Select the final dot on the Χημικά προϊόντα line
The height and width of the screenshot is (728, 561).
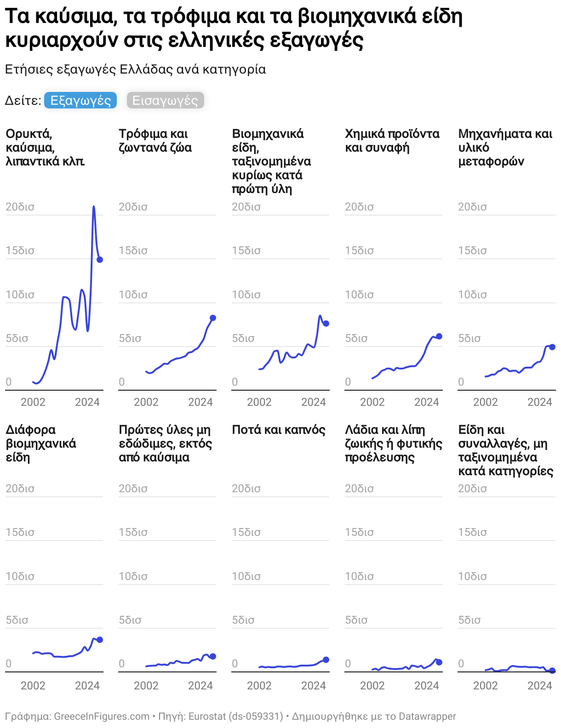[x=439, y=336]
